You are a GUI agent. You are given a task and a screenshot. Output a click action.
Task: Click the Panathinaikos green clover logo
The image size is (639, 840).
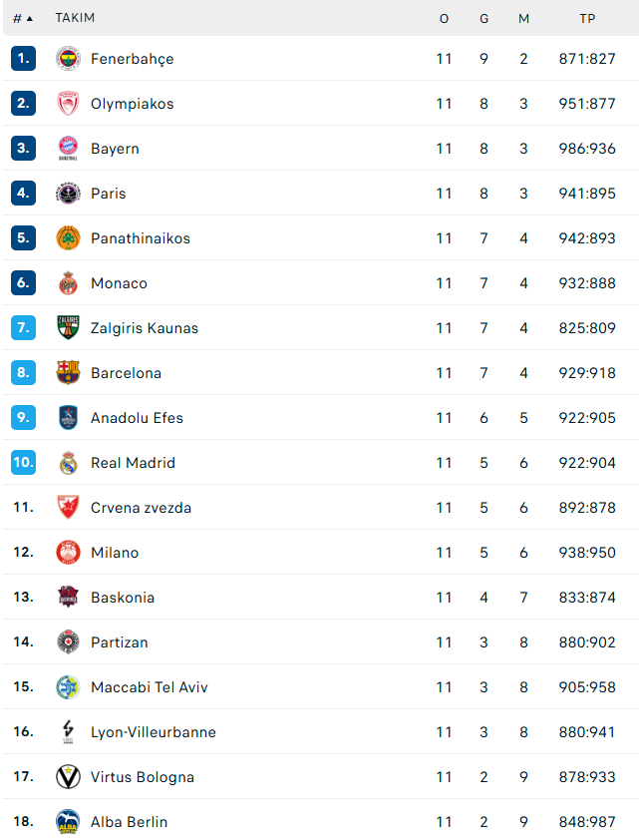[68, 238]
